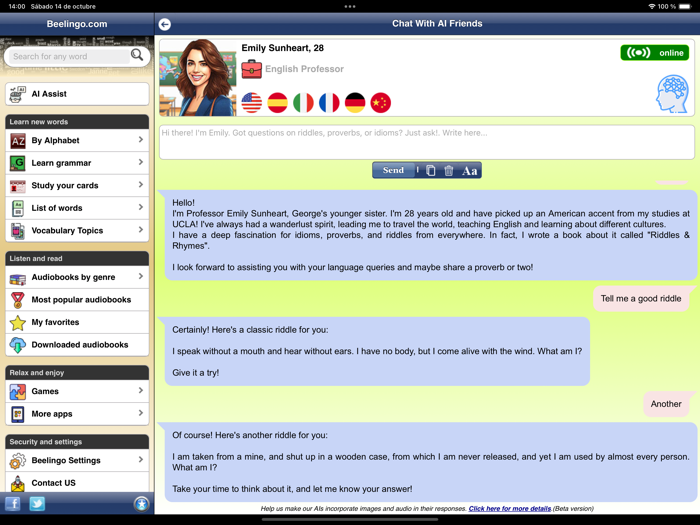
Task: Click the Beelingo Settings gear icon
Action: (x=18, y=460)
